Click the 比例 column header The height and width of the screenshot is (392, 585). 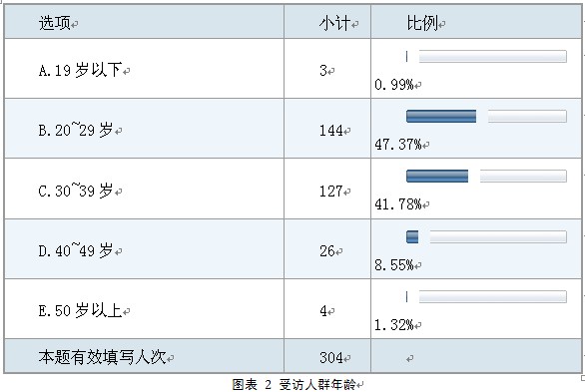[x=422, y=23]
